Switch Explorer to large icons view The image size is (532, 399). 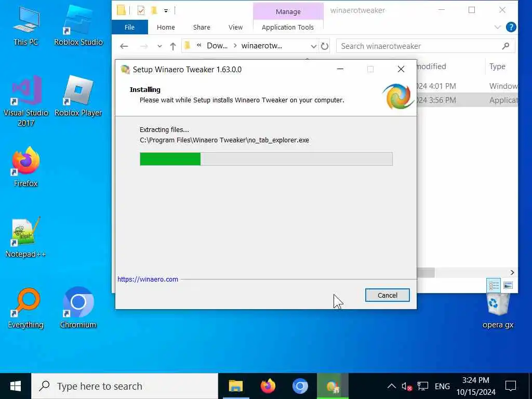[508, 285]
